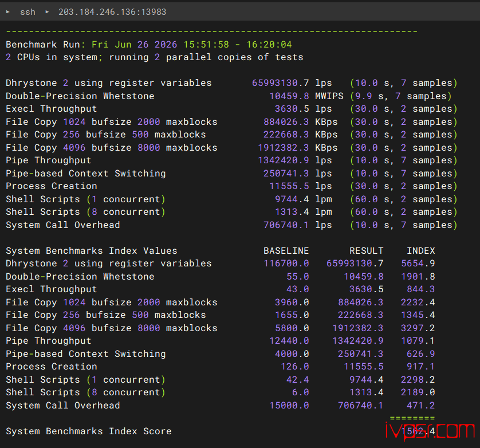The height and width of the screenshot is (448, 480).
Task: Click the Shell Scripts 1 concurrent index 2298.2
Action: coord(418,380)
